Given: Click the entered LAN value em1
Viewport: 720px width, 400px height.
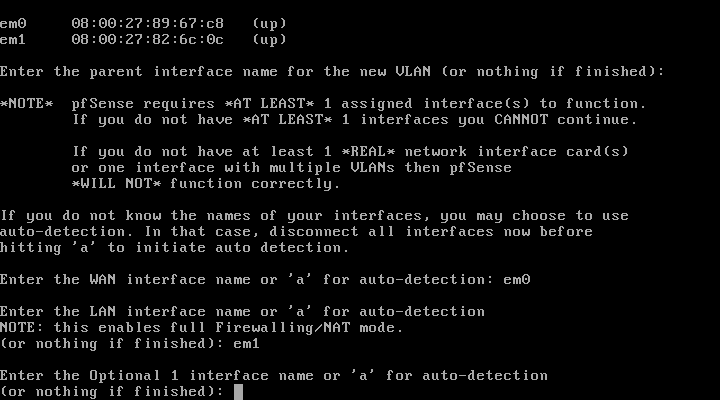Looking at the screenshot, I should tap(247, 344).
